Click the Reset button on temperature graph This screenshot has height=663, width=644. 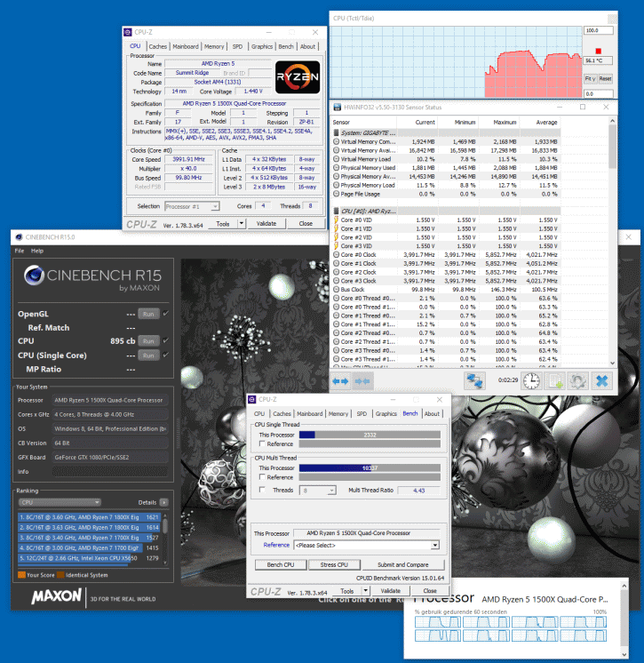(605, 78)
